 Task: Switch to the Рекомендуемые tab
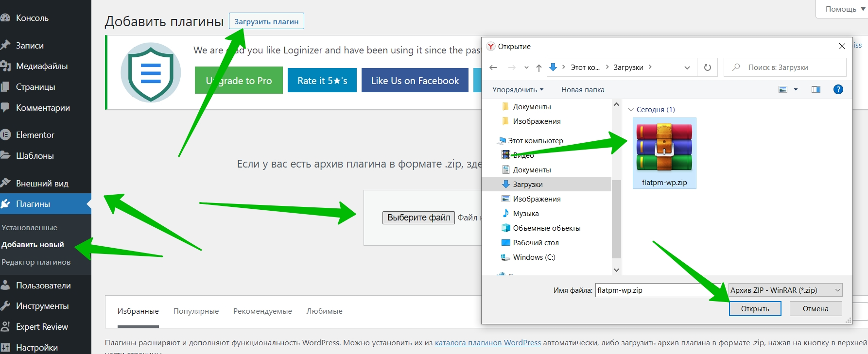tap(262, 311)
